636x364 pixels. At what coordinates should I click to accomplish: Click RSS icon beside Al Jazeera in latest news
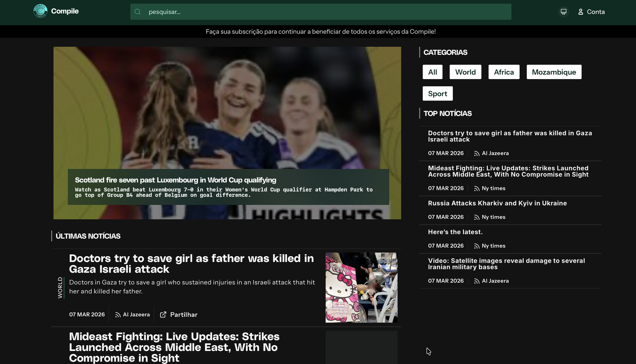(x=118, y=315)
